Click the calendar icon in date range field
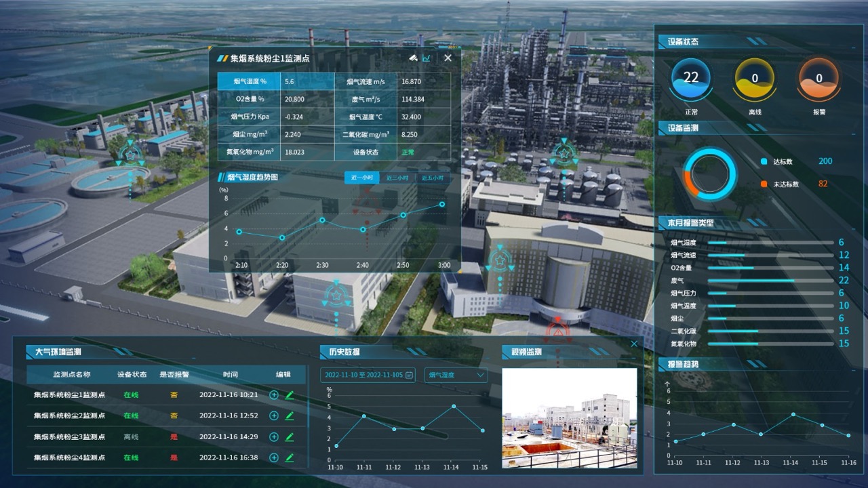Viewport: 868px width, 488px height. click(409, 375)
